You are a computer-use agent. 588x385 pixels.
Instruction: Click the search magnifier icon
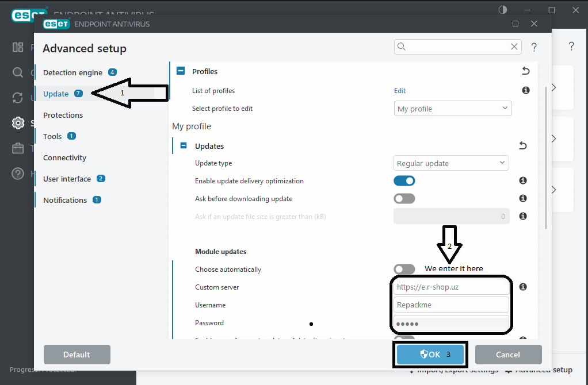(401, 47)
